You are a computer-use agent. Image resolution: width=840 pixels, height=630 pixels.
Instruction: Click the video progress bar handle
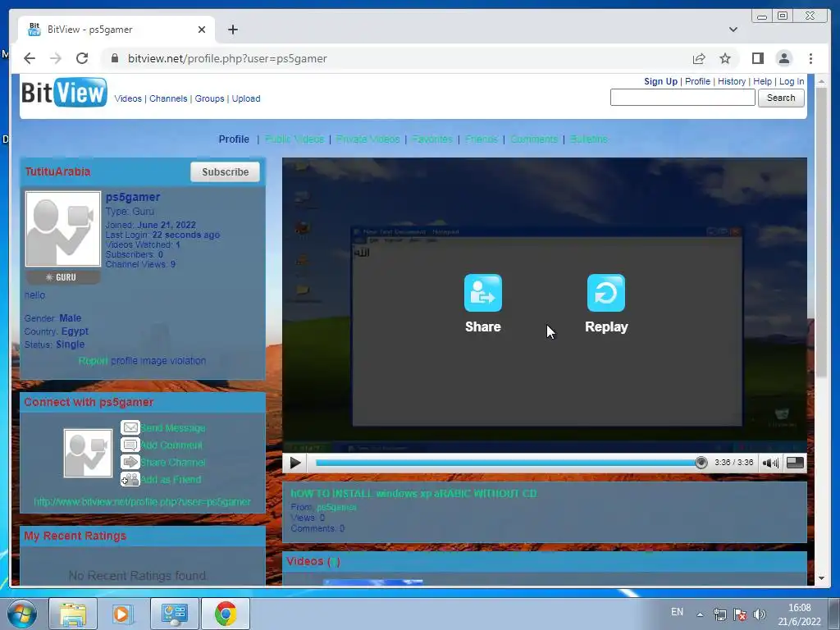pyautogui.click(x=701, y=463)
